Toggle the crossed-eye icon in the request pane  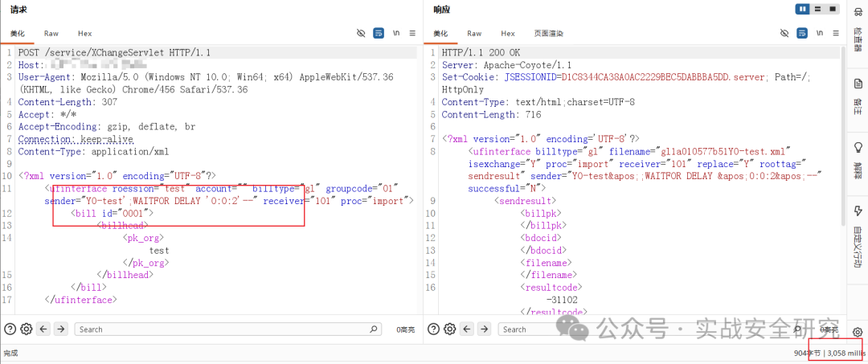361,33
